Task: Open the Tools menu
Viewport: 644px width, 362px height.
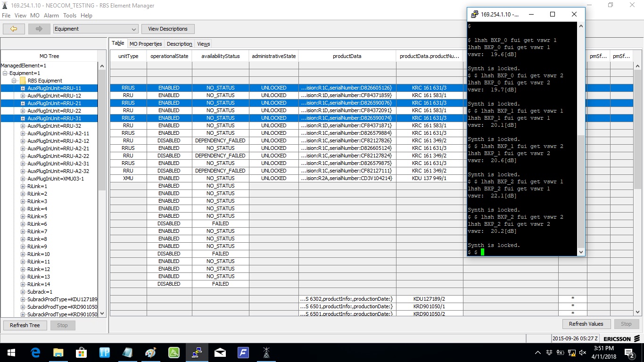Action: (x=70, y=16)
